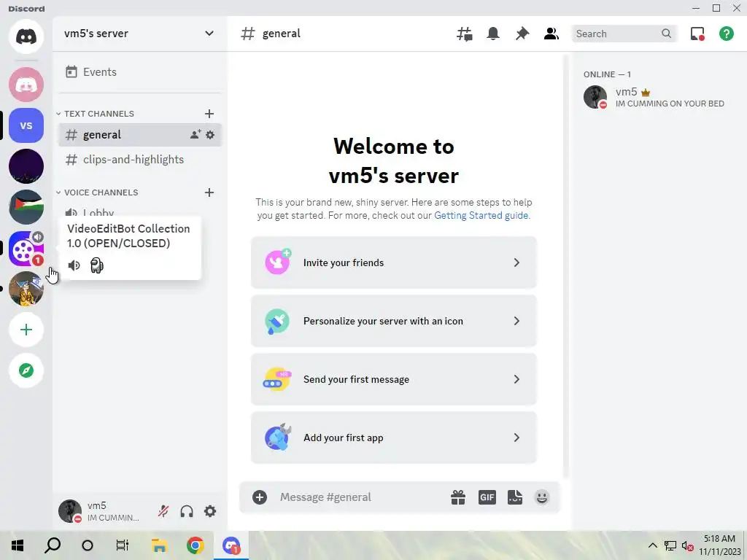
Task: Open notification settings bell icon
Action: pos(493,34)
